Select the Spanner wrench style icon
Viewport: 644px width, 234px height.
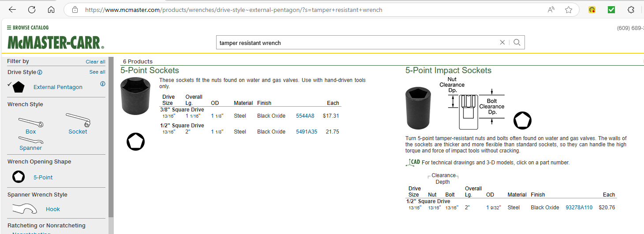pyautogui.click(x=30, y=140)
